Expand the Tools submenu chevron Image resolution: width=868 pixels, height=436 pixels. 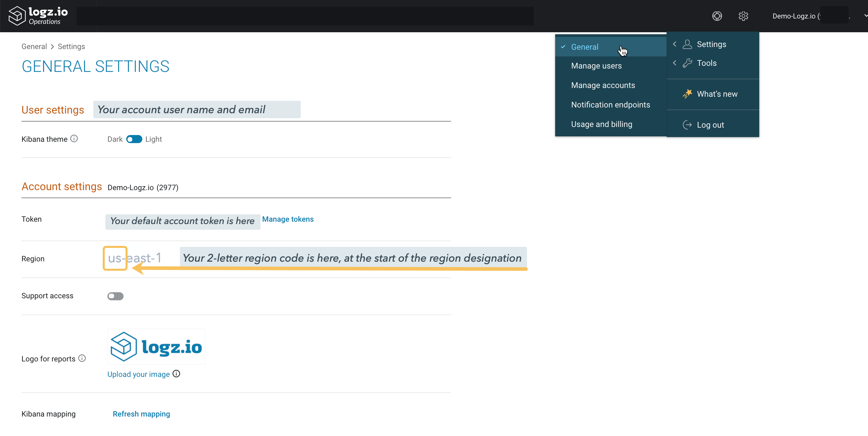(674, 63)
